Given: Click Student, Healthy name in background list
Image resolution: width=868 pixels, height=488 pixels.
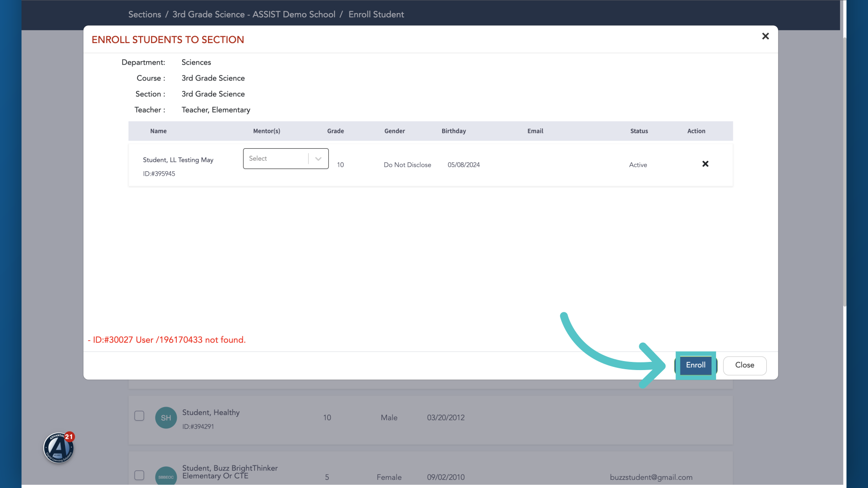Looking at the screenshot, I should tap(211, 413).
